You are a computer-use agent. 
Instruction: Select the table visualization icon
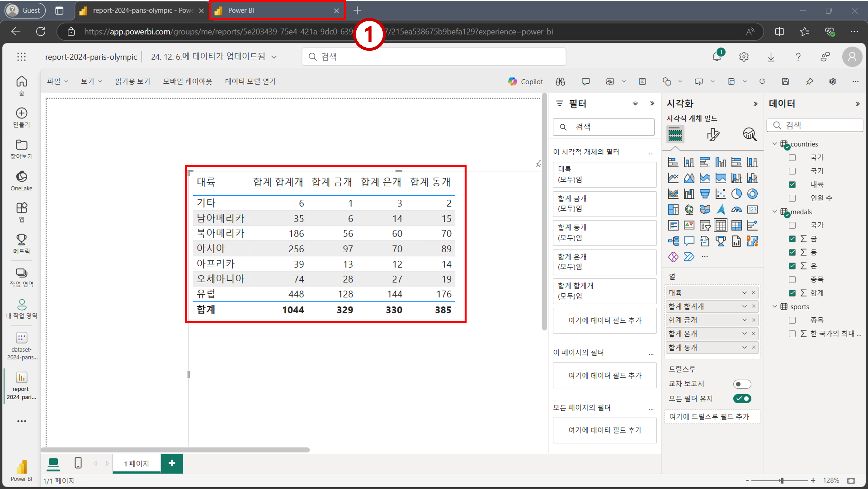[720, 225]
